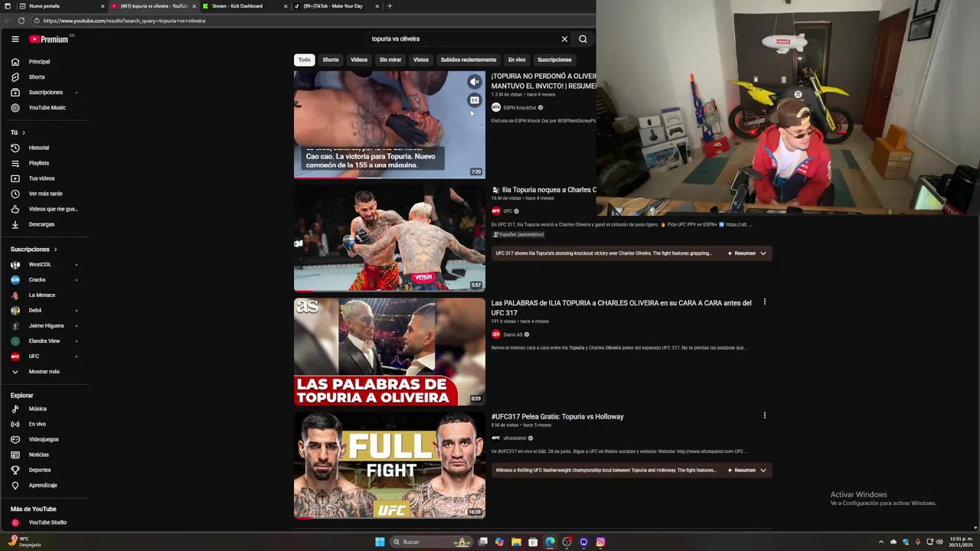Open Jaime Higuera subscription channel
Image resolution: width=980 pixels, height=551 pixels.
(x=44, y=326)
